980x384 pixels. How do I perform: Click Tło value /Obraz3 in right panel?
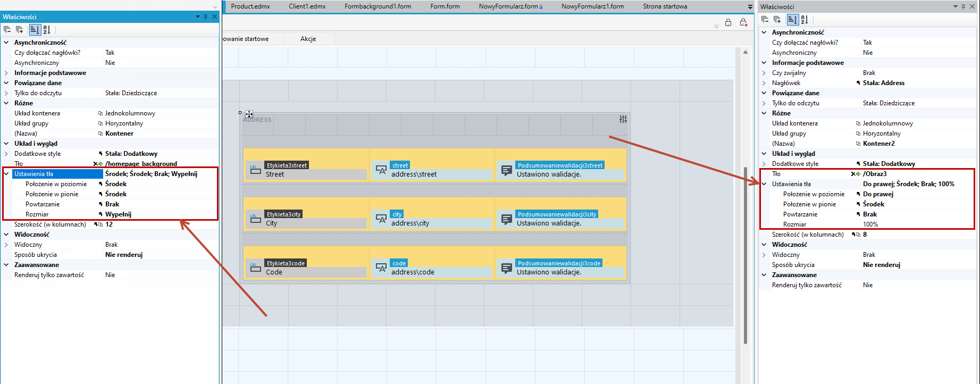tap(875, 174)
